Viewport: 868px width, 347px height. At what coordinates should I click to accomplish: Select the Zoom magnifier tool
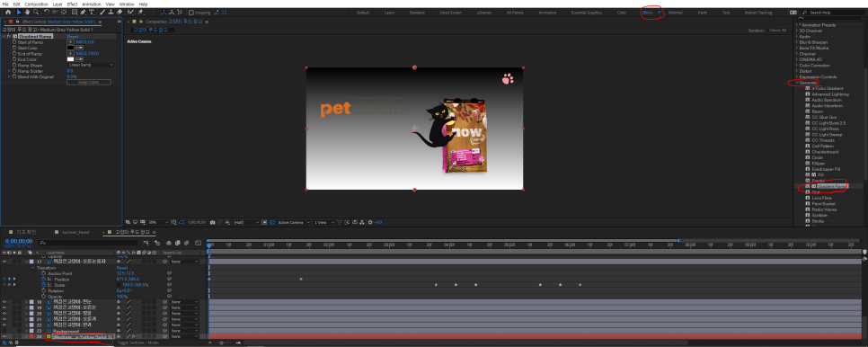[36, 12]
